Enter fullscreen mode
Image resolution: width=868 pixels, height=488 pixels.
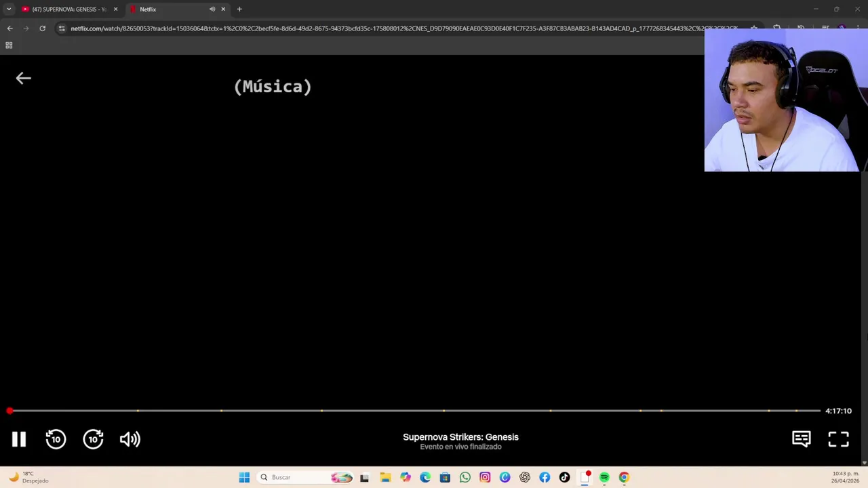point(839,439)
